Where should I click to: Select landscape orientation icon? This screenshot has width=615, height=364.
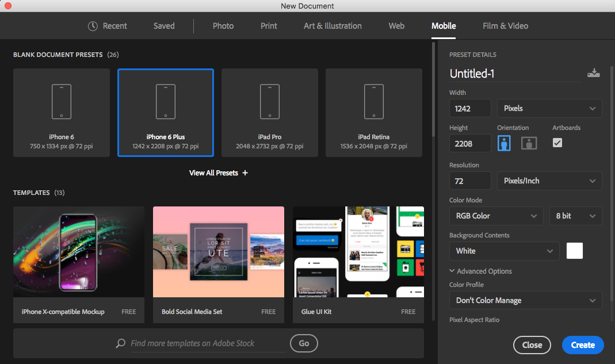pyautogui.click(x=529, y=143)
